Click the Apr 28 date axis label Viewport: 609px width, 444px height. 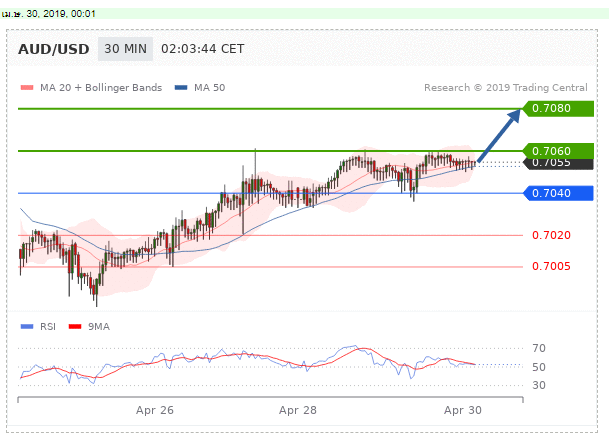pyautogui.click(x=298, y=410)
